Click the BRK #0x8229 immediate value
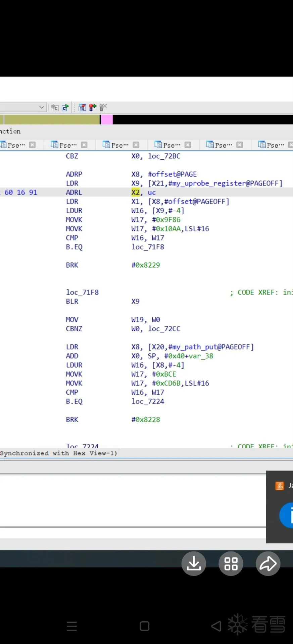 click(x=146, y=265)
